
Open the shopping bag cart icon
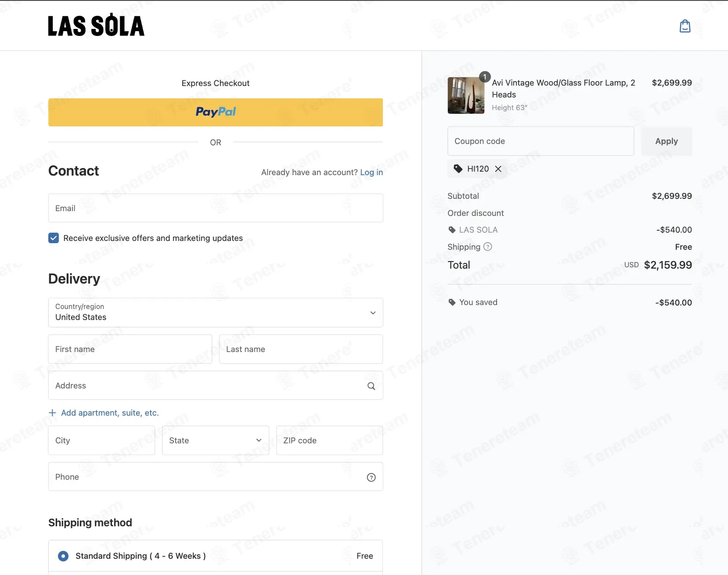(685, 26)
